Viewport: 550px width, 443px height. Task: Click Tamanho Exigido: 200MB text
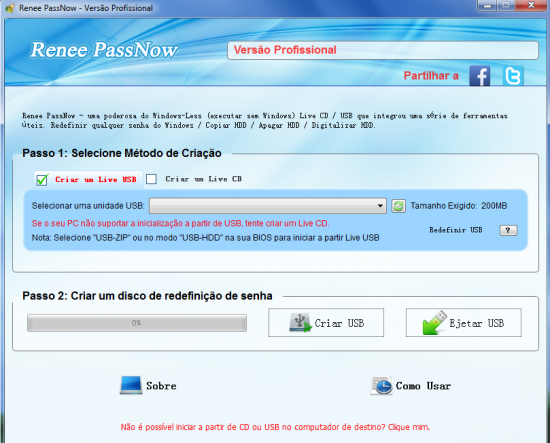[459, 206]
